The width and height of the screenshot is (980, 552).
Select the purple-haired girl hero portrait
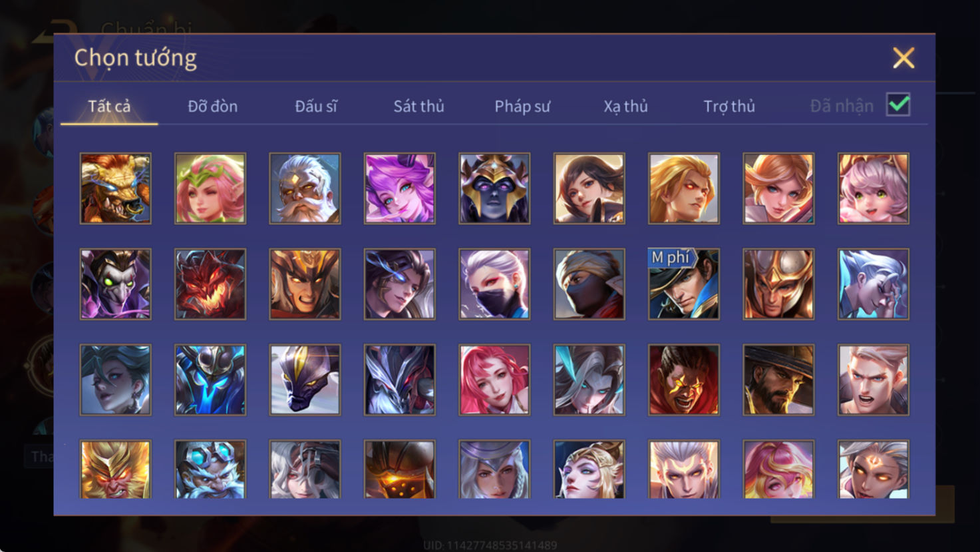[x=400, y=188]
